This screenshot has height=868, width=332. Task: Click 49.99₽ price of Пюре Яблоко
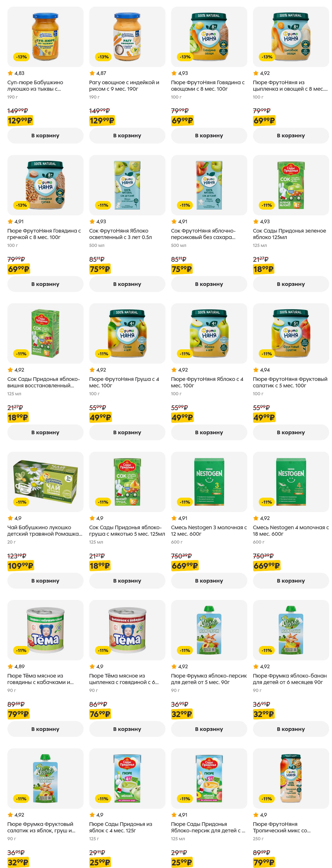[x=182, y=417]
